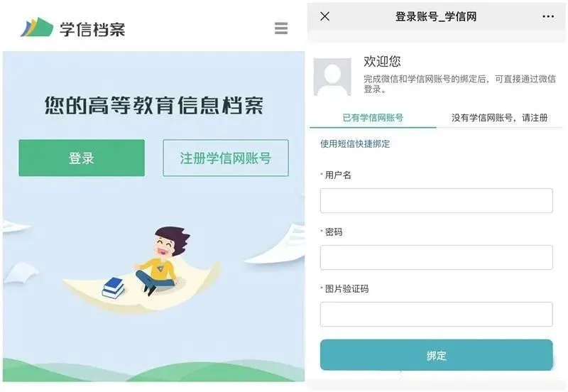Click the 学信档案 title text
This screenshot has height=392, width=568.
(92, 29)
